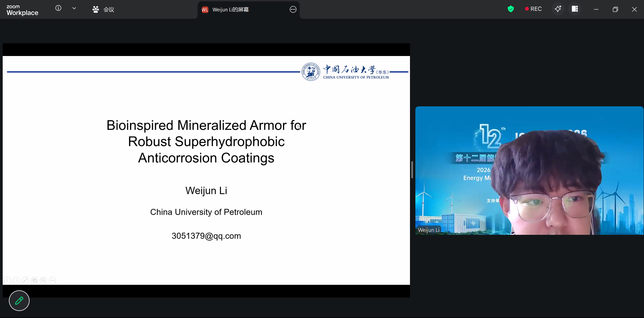The width and height of the screenshot is (644, 318).
Task: Open the meeting information icon
Action: coord(58,8)
